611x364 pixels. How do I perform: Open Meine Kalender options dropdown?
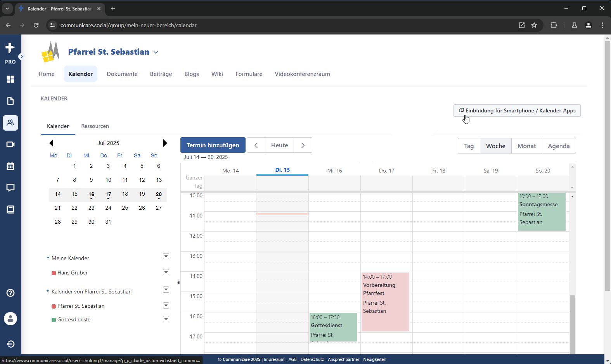(166, 256)
